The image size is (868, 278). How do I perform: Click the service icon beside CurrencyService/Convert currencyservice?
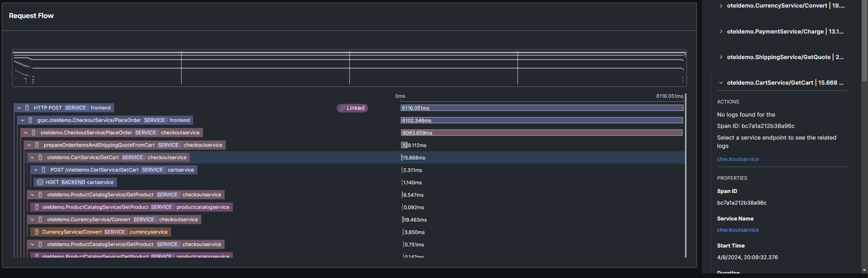point(37,232)
